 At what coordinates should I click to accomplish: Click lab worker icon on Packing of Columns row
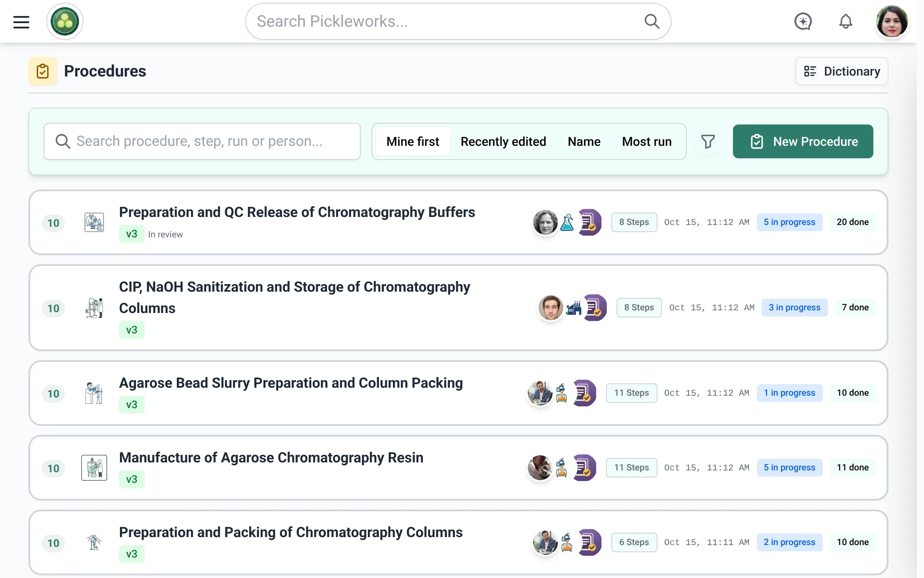567,542
